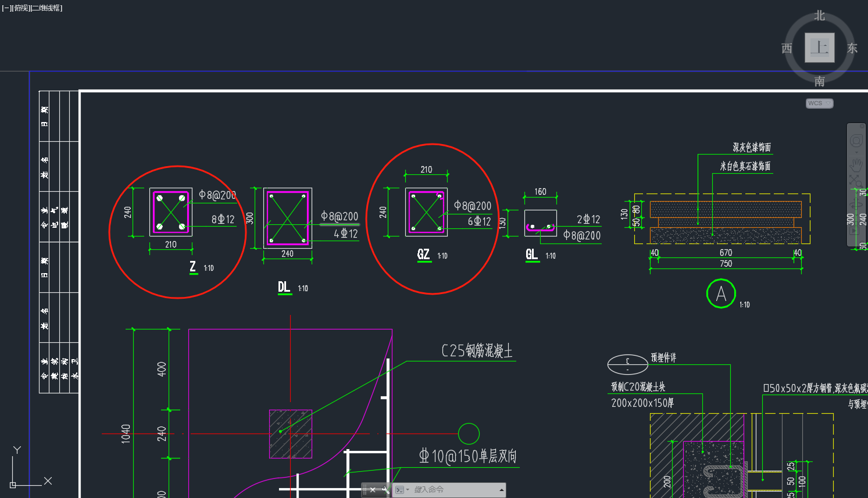Select the 1040 vertical dimension text
This screenshot has width=868, height=498.
pyautogui.click(x=126, y=434)
